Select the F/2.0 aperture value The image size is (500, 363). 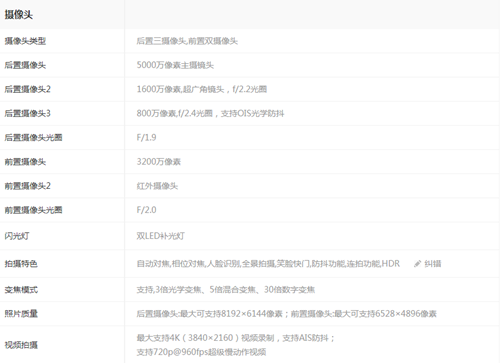146,210
